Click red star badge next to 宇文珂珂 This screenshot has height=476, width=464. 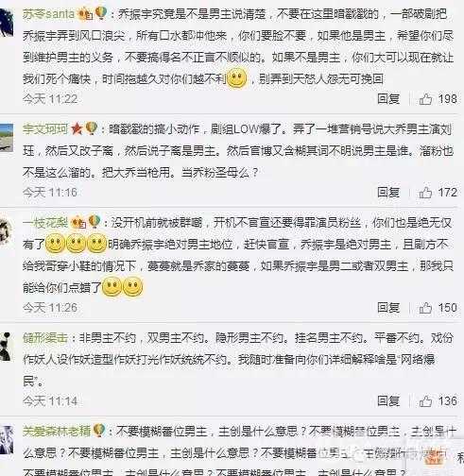click(x=77, y=128)
